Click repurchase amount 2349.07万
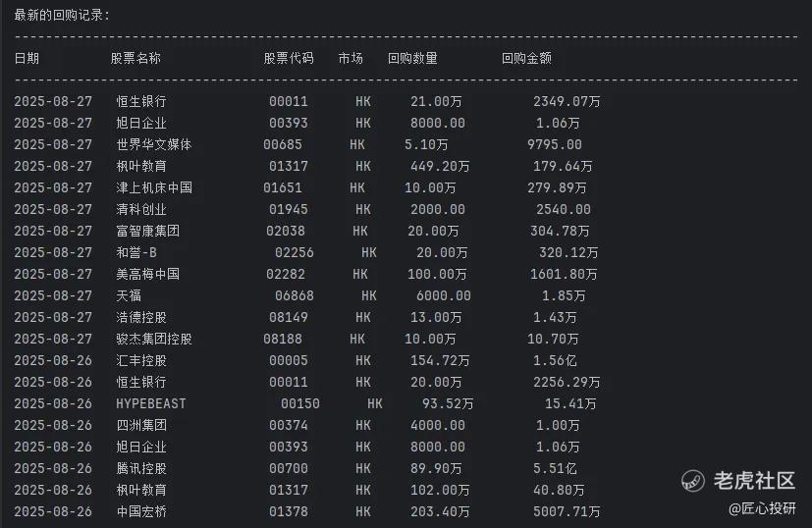The width and height of the screenshot is (812, 528). click(x=568, y=101)
